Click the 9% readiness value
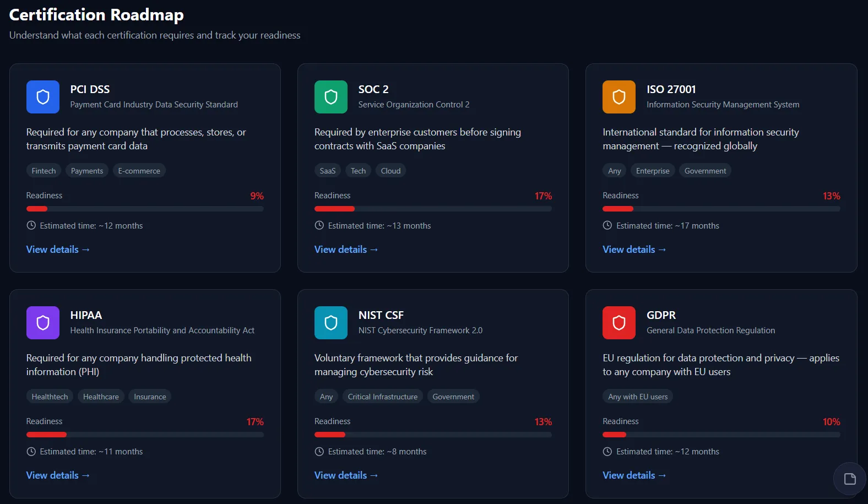The image size is (868, 504). tap(257, 196)
